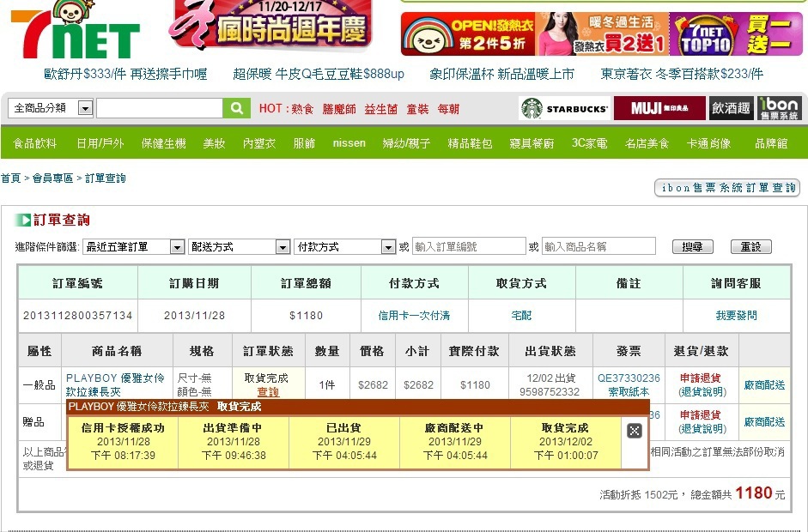Click the HOT keyword 熱食
Viewport: 808px width, 532px height.
tap(302, 109)
